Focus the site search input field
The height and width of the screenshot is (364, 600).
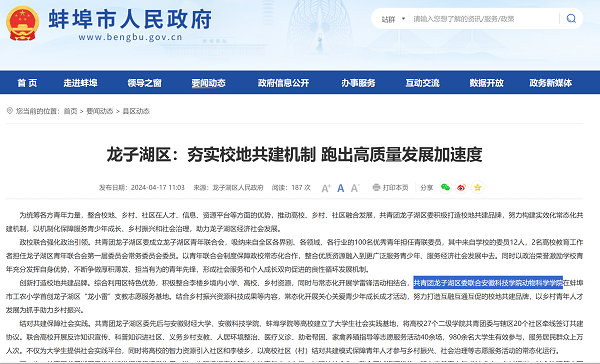coord(484,19)
